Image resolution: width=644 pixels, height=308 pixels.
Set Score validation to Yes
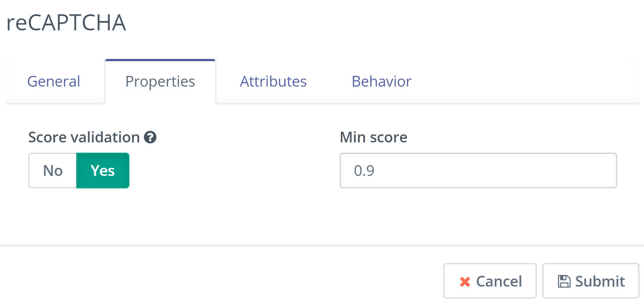[x=103, y=171]
